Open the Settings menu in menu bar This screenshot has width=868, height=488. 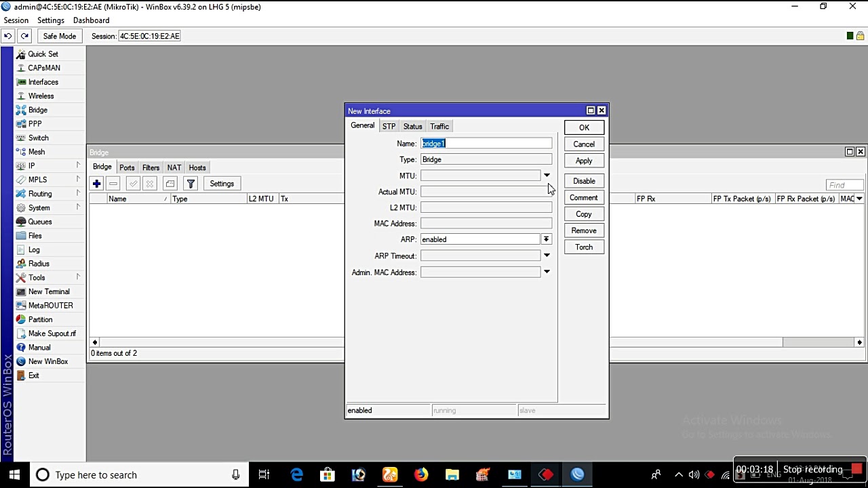click(x=51, y=20)
